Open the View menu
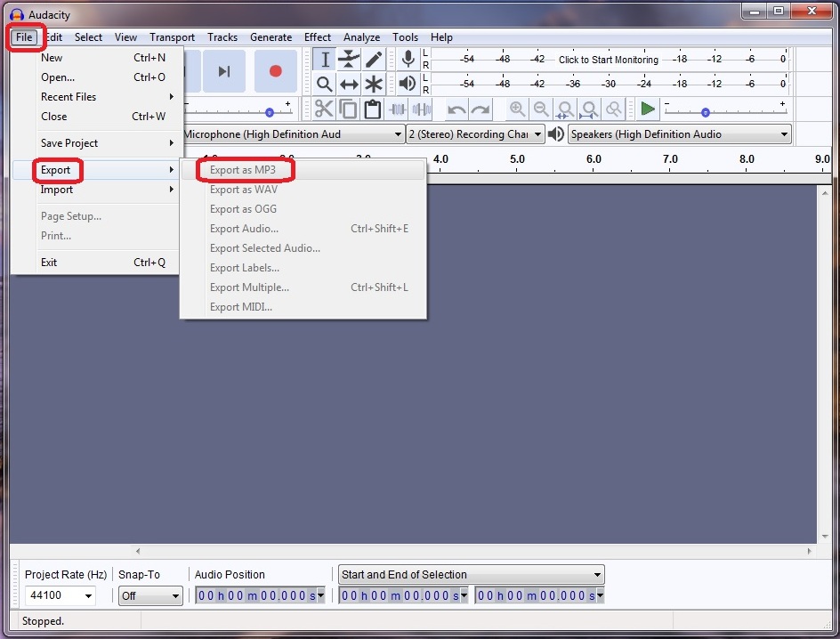The image size is (840, 639). (125, 37)
